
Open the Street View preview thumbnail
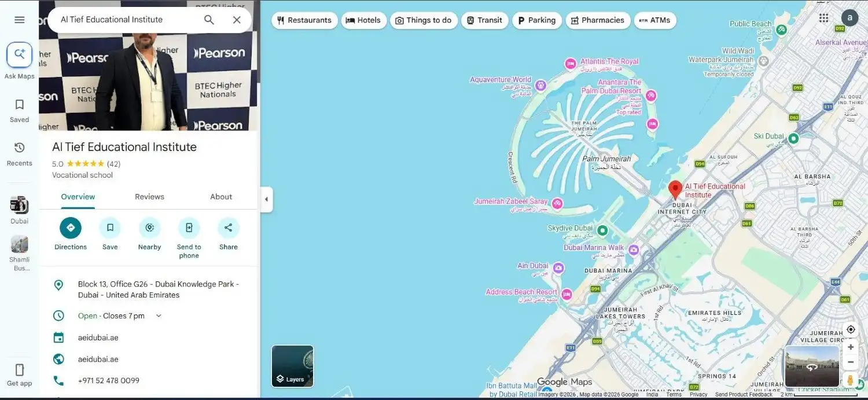[x=812, y=366]
